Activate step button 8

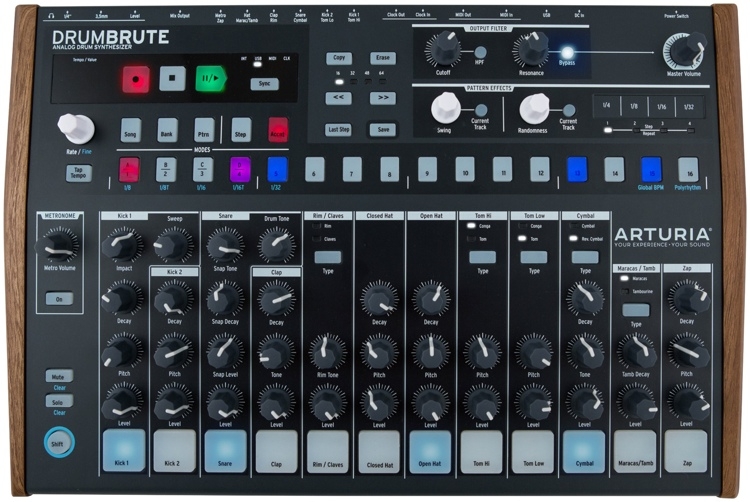pyautogui.click(x=389, y=169)
